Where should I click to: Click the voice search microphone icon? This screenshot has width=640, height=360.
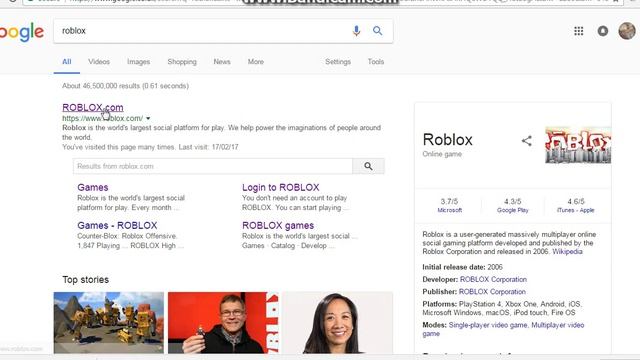[356, 31]
